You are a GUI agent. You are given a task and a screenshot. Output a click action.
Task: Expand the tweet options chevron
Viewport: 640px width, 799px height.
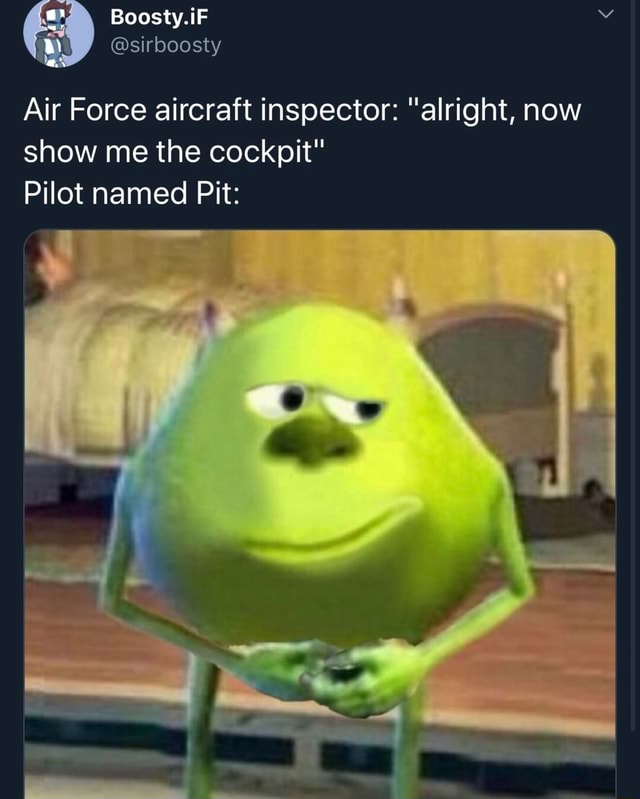605,14
